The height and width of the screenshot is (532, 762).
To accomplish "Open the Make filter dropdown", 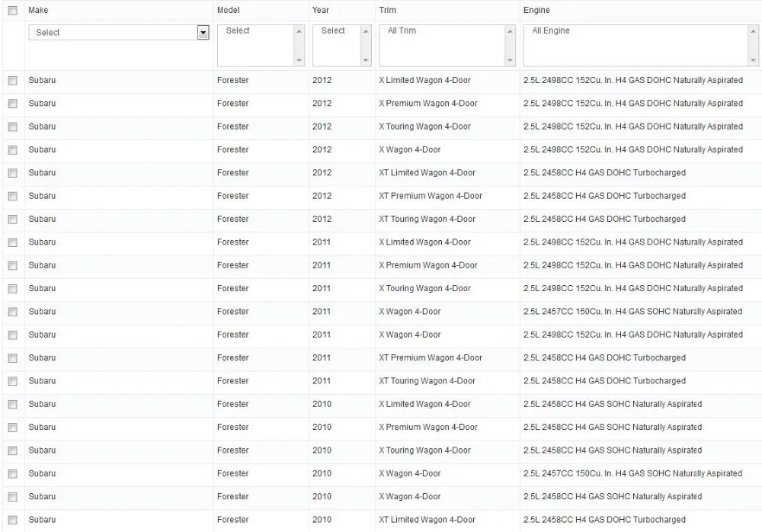I will (119, 33).
